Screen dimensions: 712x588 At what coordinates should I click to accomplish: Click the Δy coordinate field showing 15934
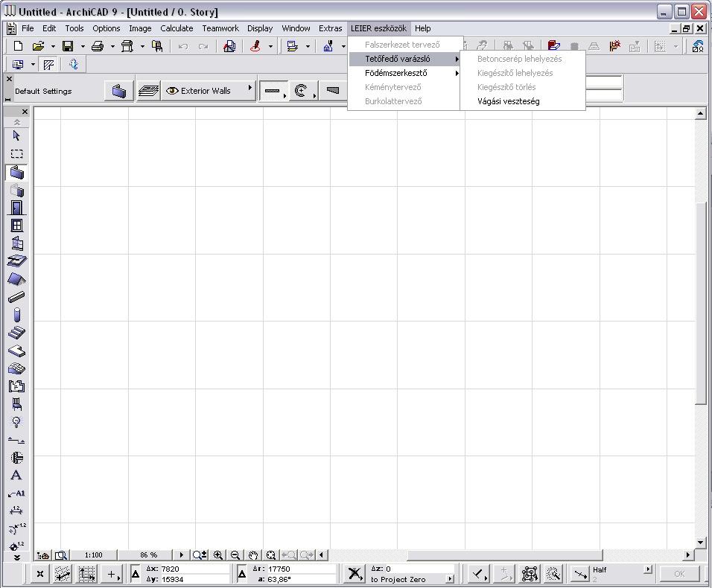195,579
